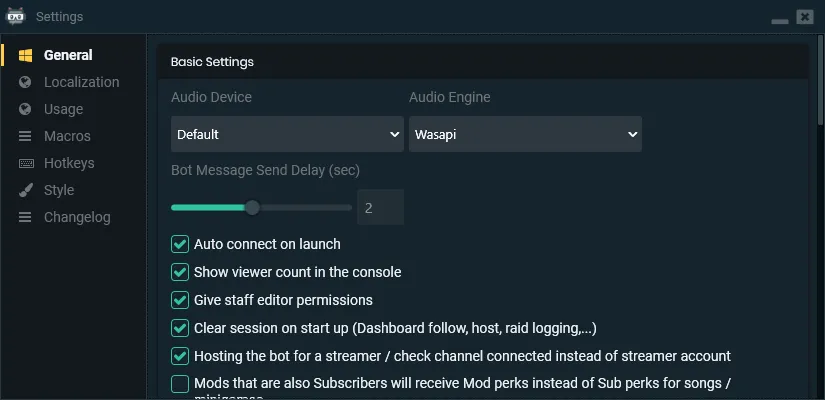The width and height of the screenshot is (825, 400).
Task: Click the list icon beside Changelog
Action: coord(25,217)
